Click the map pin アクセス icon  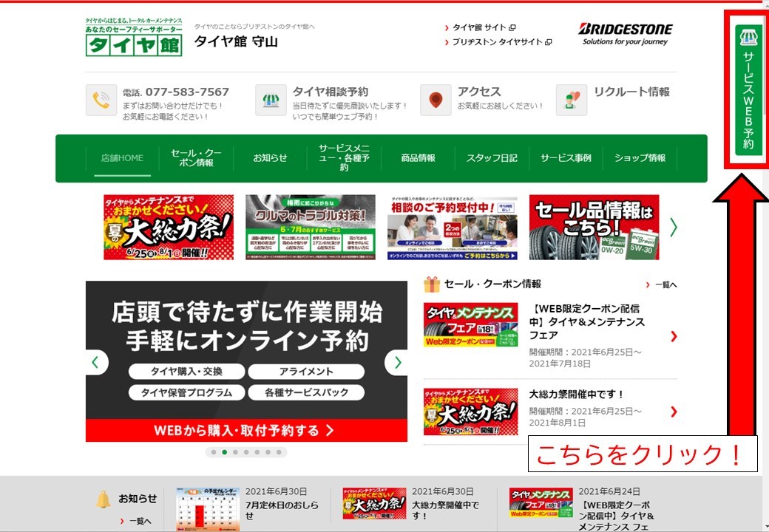436,100
